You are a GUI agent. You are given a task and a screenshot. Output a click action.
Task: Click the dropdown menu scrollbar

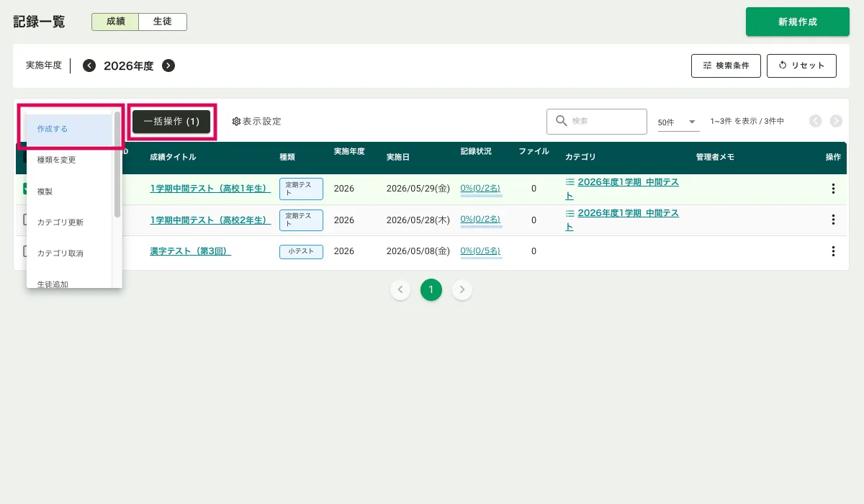click(117, 166)
